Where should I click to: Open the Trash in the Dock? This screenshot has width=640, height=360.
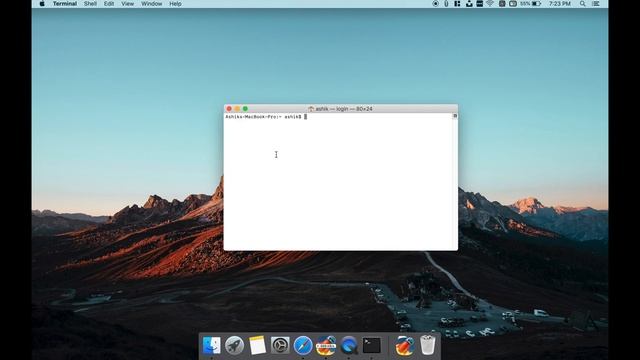pos(427,345)
